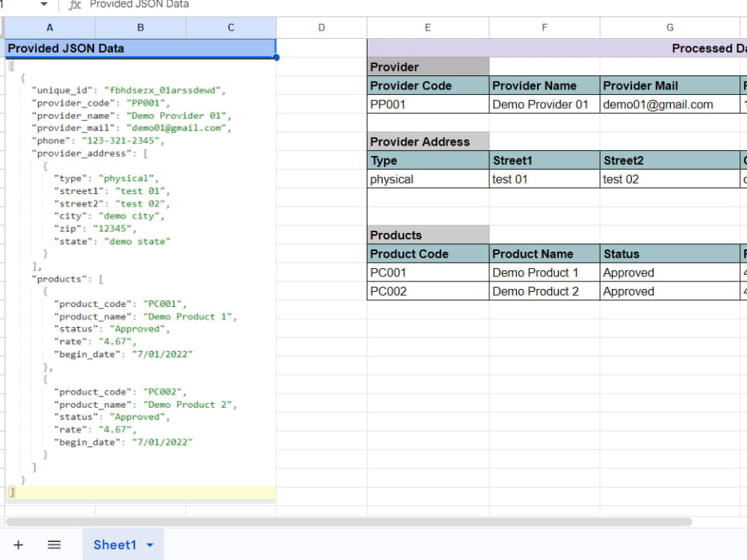This screenshot has width=747, height=560.
Task: Select column D header
Action: (321, 28)
